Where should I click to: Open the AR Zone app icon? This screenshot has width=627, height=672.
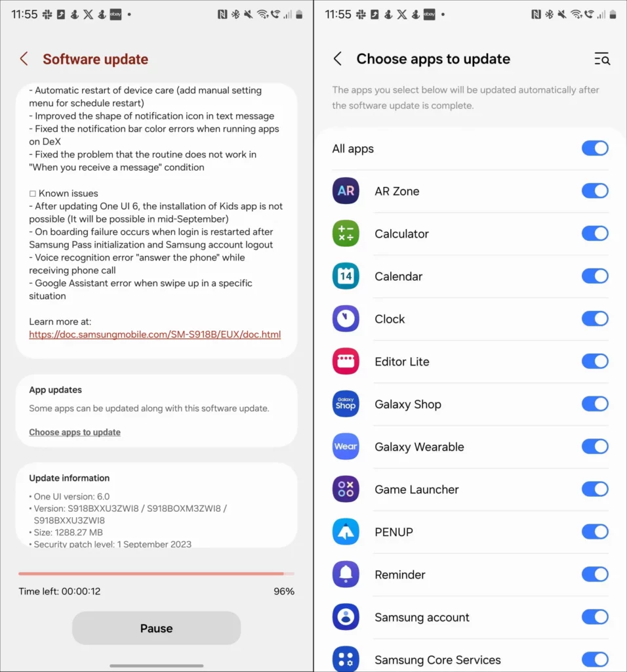click(346, 191)
